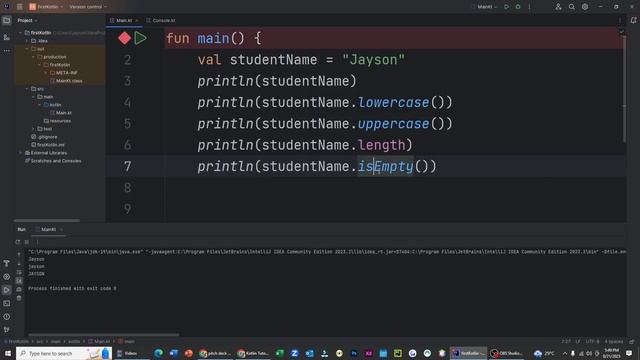Screen dimensions: 640x360
Task: Open Zoom from the taskbar
Action: (294, 353)
